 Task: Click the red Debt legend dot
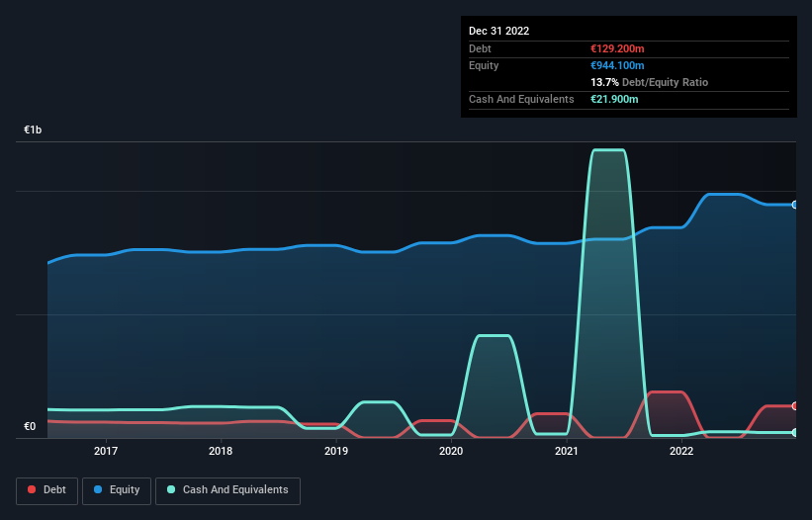pyautogui.click(x=32, y=489)
